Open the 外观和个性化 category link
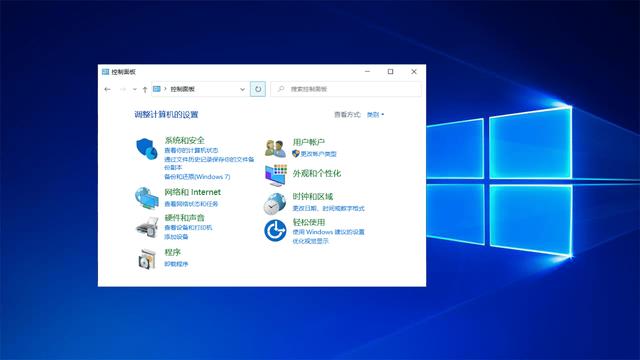Viewport: 640px width, 360px height. coord(317,173)
